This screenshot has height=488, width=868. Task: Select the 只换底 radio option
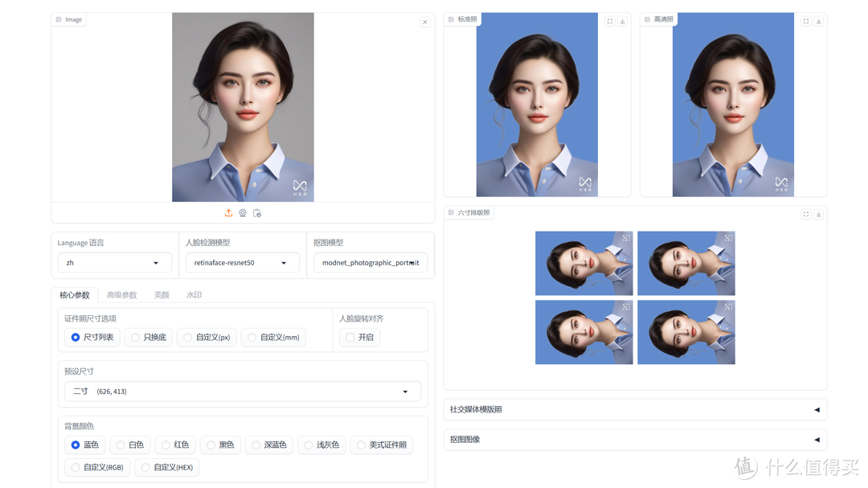pyautogui.click(x=136, y=338)
